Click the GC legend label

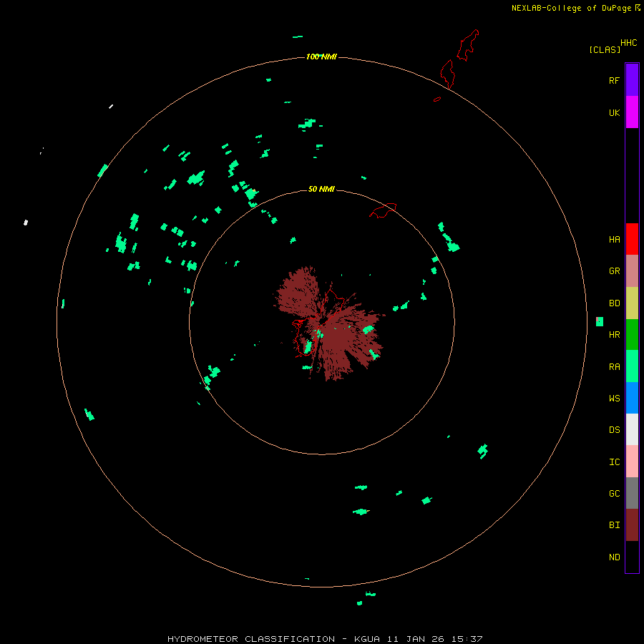[x=614, y=494]
